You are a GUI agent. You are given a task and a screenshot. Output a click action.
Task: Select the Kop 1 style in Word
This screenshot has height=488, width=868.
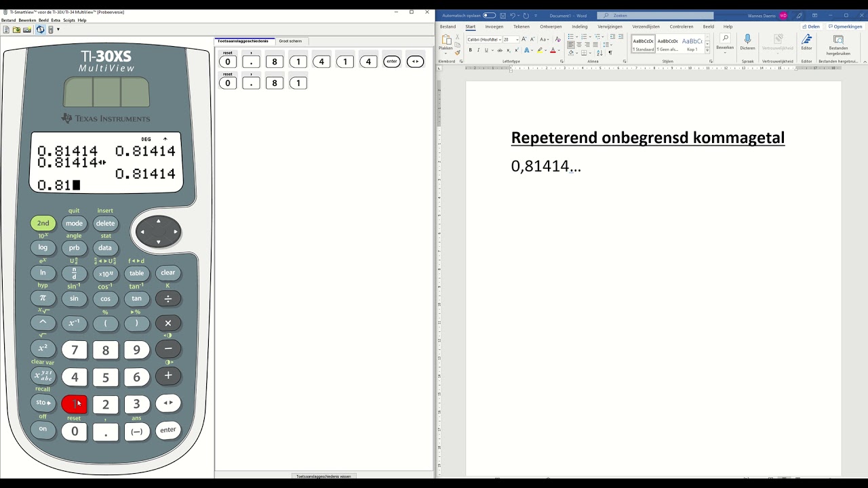coord(692,44)
